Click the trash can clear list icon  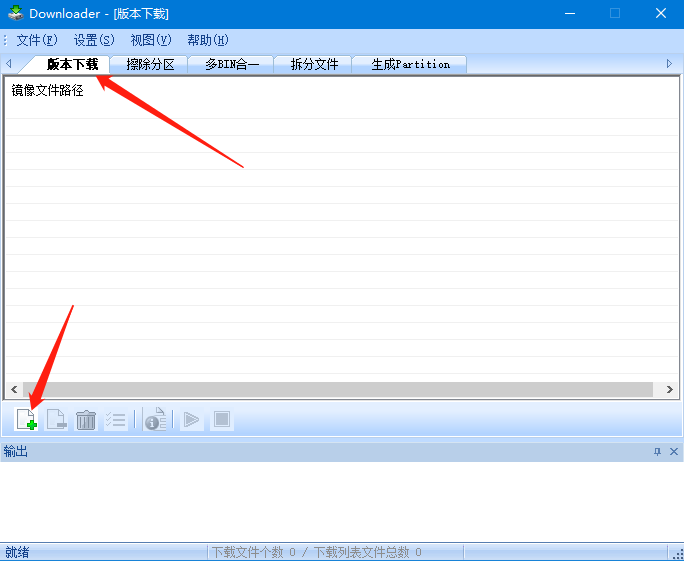click(x=86, y=420)
